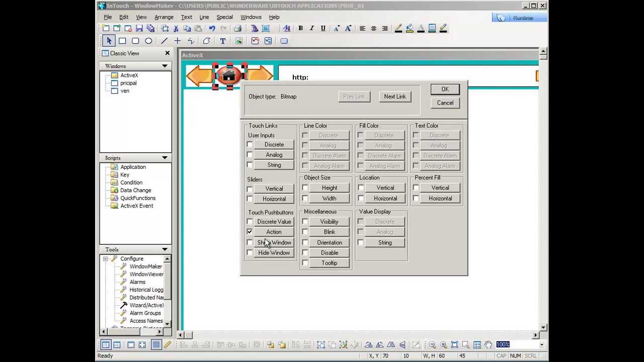The height and width of the screenshot is (362, 644).
Task: Click the Next Link button
Action: tap(395, 97)
